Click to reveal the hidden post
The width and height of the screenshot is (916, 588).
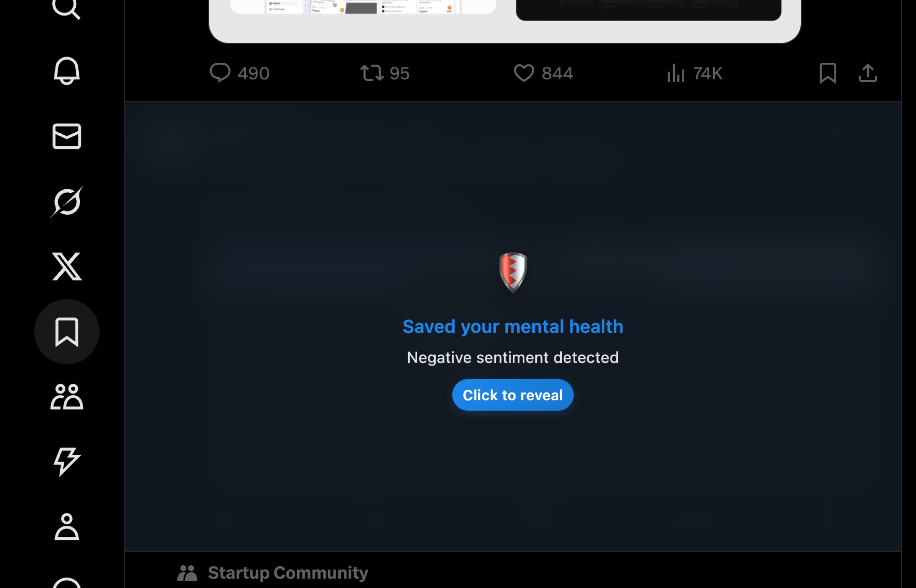[x=512, y=395]
